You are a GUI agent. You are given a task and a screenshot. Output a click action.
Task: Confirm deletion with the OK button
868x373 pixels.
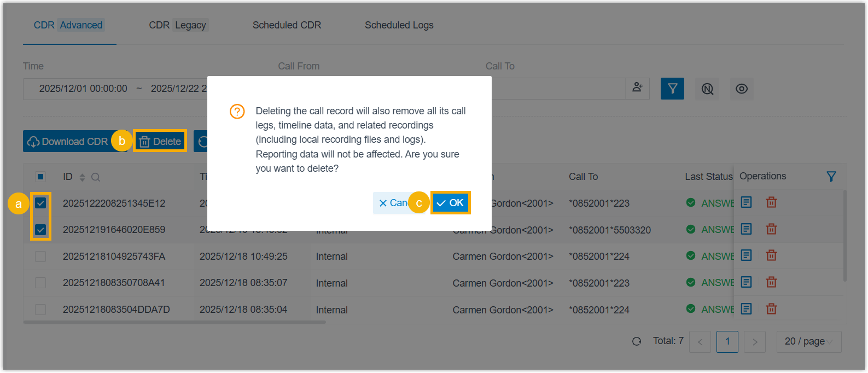(x=450, y=203)
